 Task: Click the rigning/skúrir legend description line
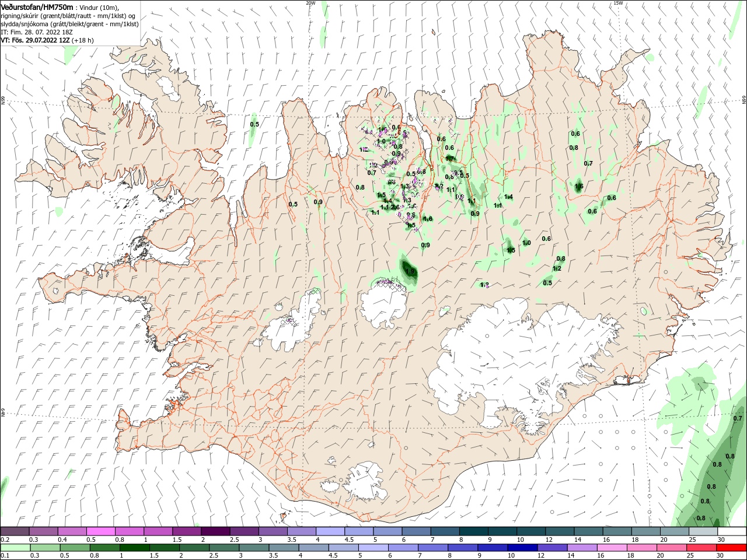tap(68, 16)
